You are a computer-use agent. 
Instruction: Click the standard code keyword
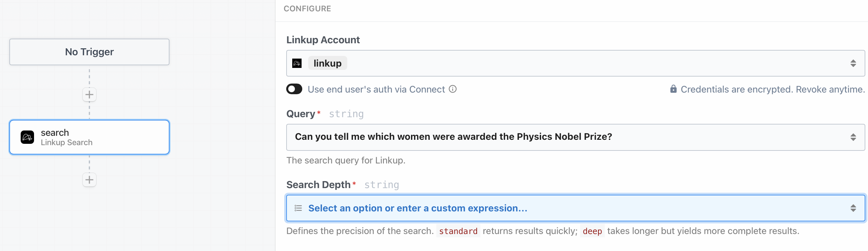point(458,231)
